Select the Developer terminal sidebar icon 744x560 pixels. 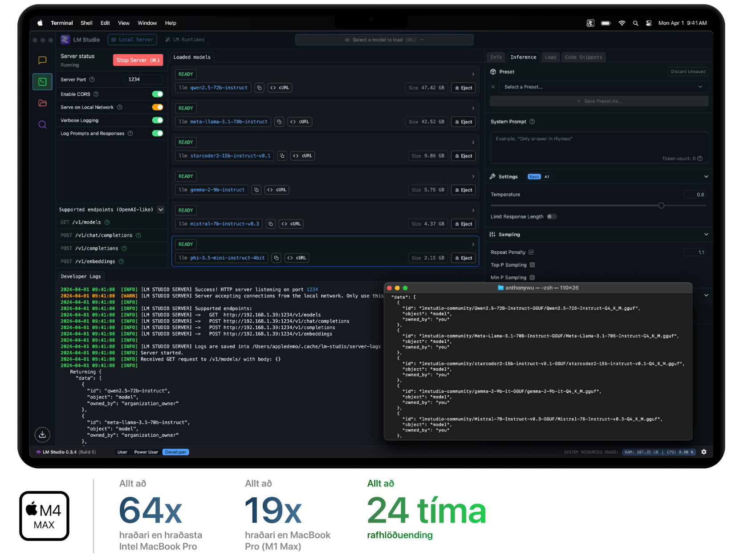[42, 82]
